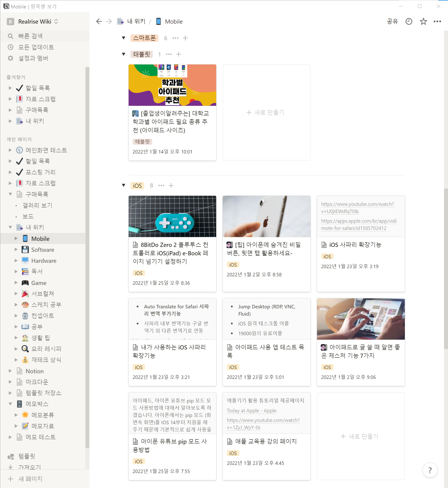Collapse the 태블릿 group toggle
The height and width of the screenshot is (488, 448).
(124, 54)
